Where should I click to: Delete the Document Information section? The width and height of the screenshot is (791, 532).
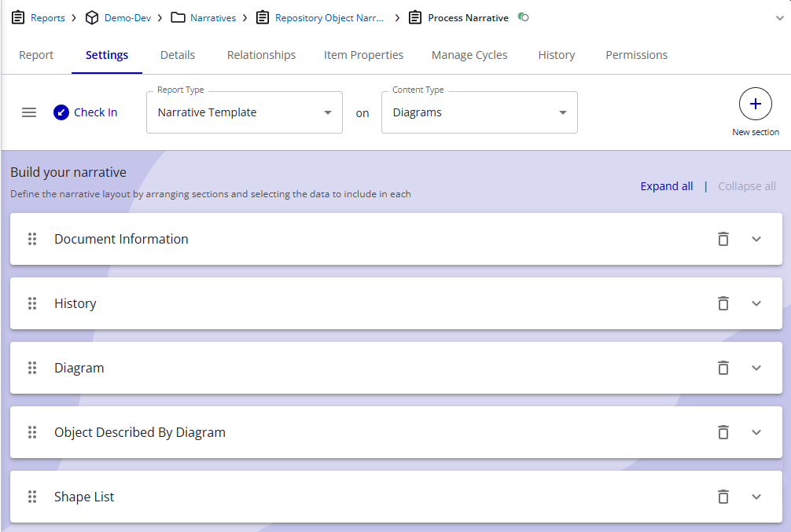pos(723,239)
